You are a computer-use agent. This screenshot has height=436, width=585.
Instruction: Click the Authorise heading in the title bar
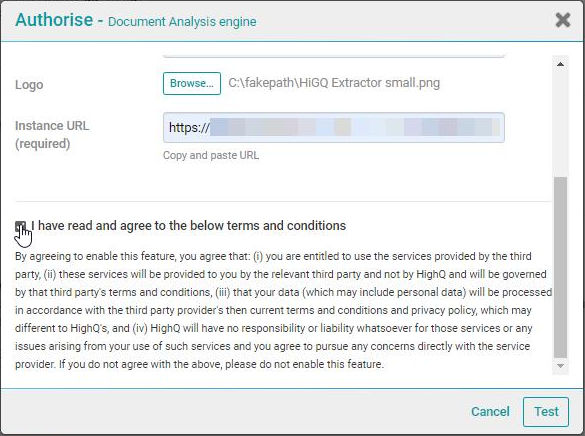pyautogui.click(x=54, y=19)
